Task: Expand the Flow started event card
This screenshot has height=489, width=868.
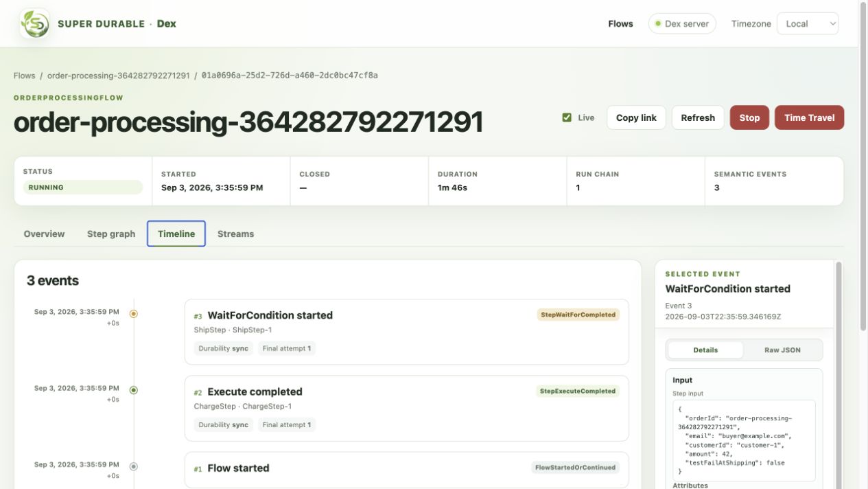Action: (x=407, y=470)
